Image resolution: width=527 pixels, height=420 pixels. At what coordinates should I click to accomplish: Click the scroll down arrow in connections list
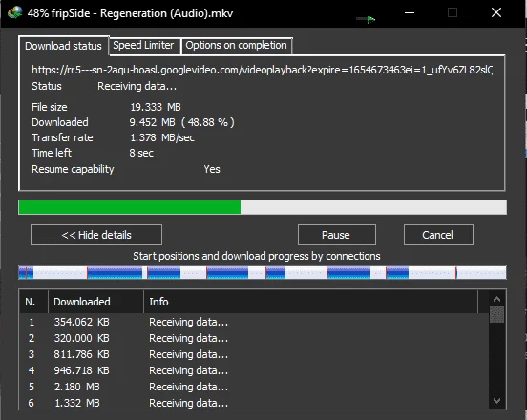pyautogui.click(x=496, y=401)
